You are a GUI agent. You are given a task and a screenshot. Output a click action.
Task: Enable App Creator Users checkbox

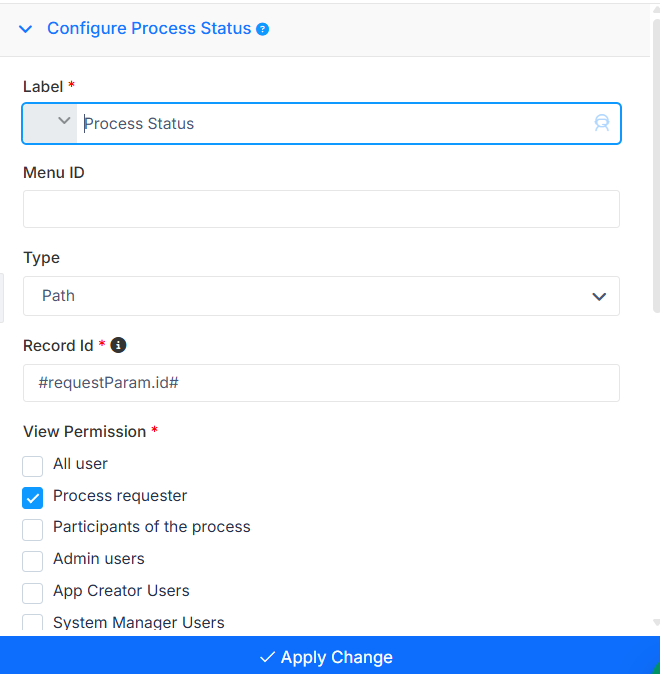click(x=33, y=593)
